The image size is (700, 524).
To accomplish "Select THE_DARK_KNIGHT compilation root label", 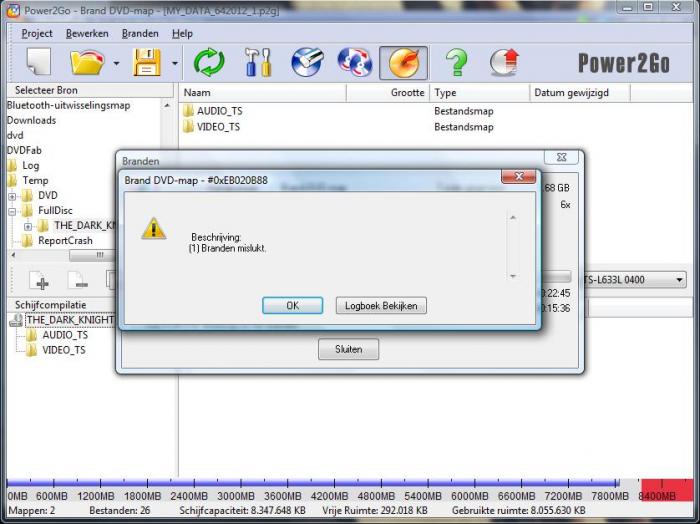I will [x=70, y=320].
